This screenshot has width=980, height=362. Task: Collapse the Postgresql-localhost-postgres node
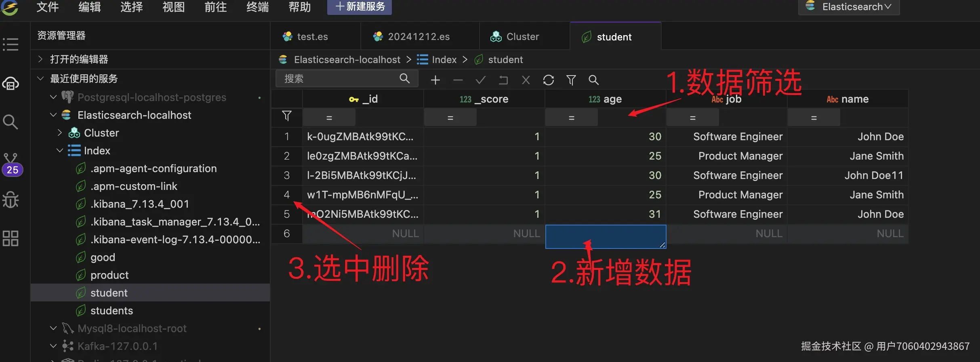point(53,97)
